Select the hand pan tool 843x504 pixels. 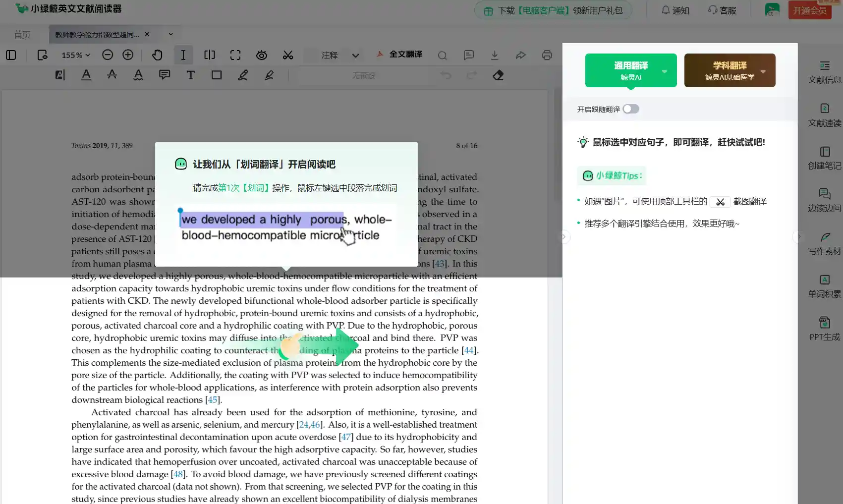(x=157, y=55)
